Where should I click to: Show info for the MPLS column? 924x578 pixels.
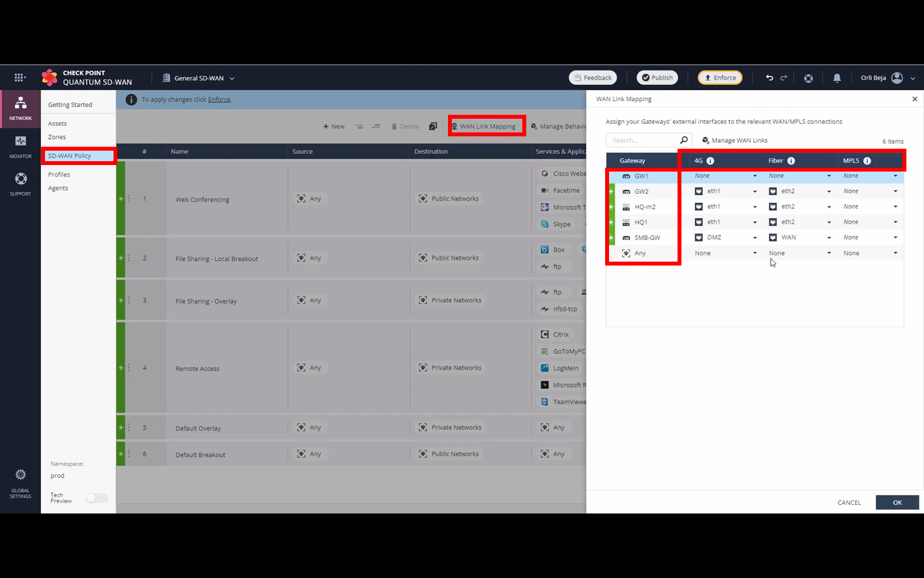point(867,160)
